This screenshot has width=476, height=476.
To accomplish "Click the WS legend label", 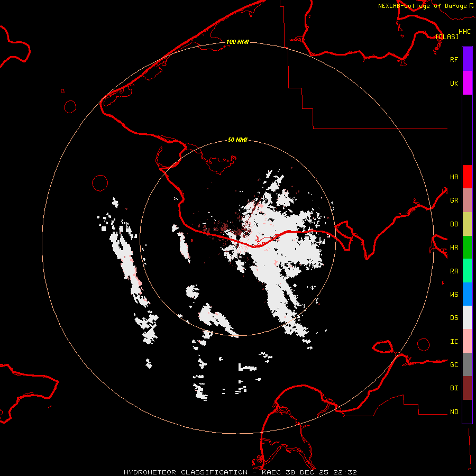I will [x=454, y=294].
